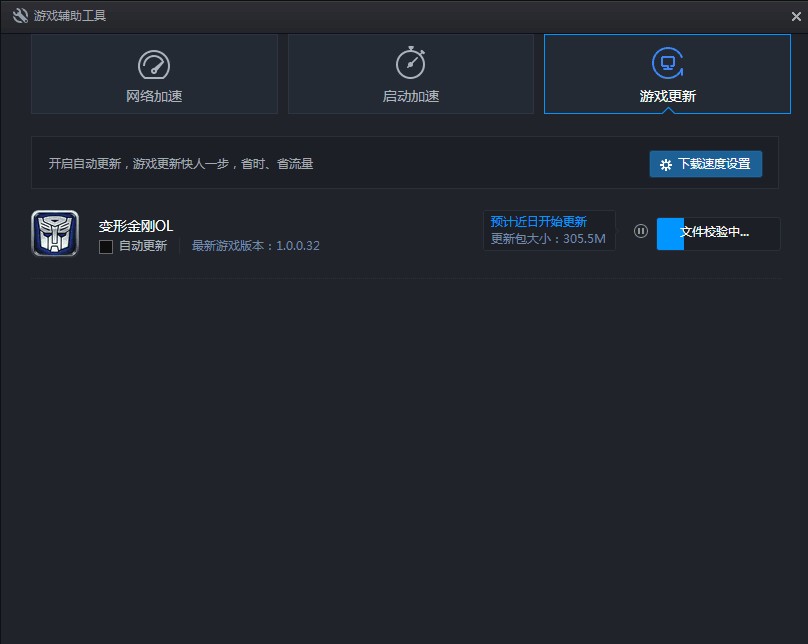Click the 文件校验中 verification button

(x=718, y=233)
